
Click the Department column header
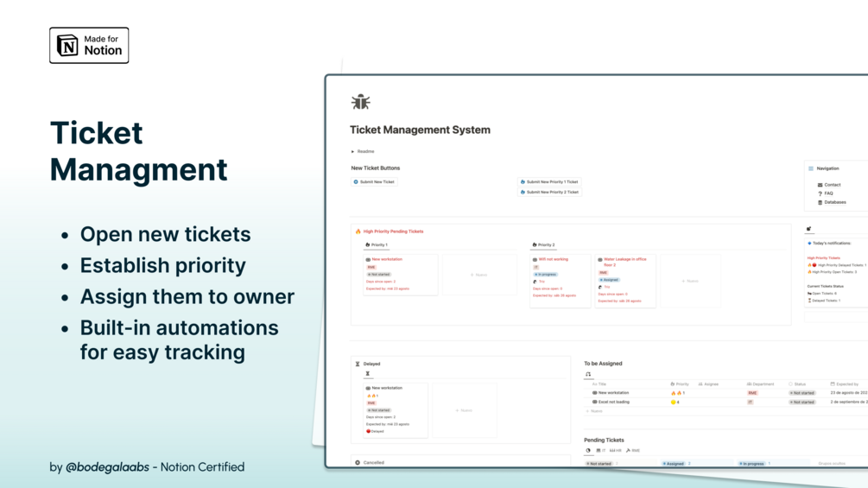click(761, 384)
